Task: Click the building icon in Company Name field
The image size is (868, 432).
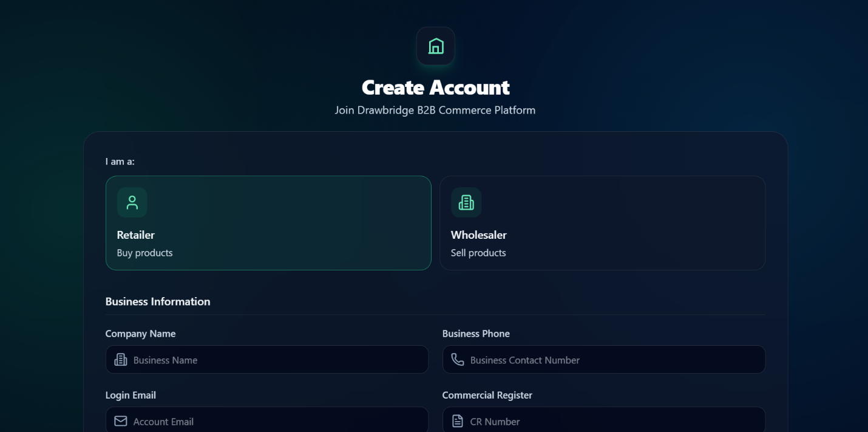Action: click(121, 360)
